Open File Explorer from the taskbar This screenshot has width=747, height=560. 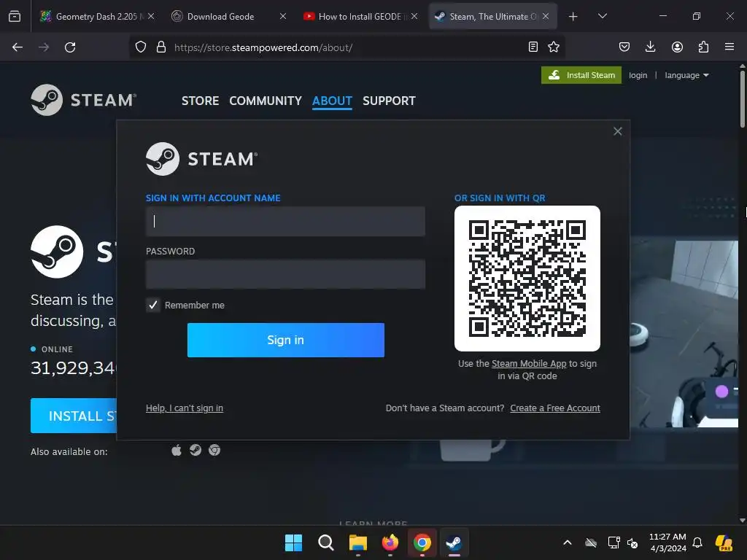[358, 542]
